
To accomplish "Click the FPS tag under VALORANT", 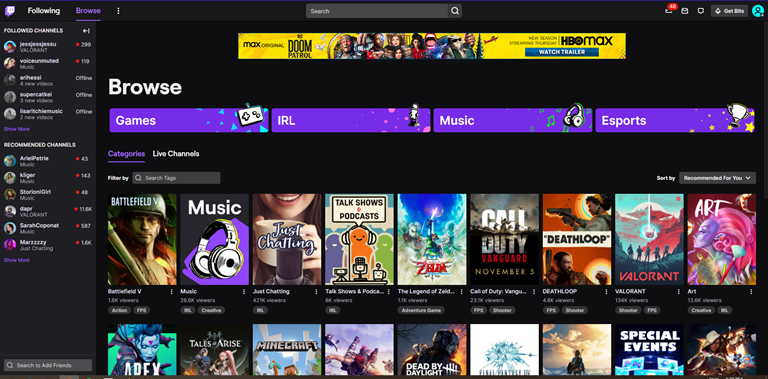I will (652, 310).
